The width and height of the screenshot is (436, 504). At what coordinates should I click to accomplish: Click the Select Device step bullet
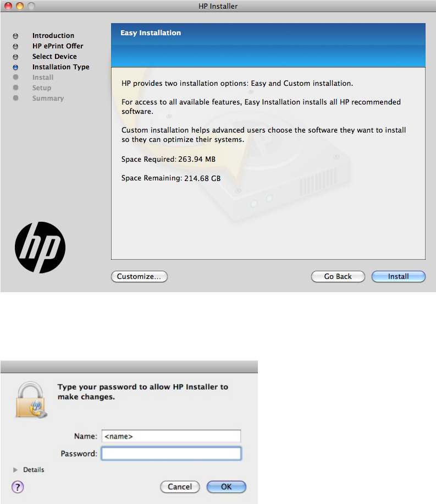point(16,57)
